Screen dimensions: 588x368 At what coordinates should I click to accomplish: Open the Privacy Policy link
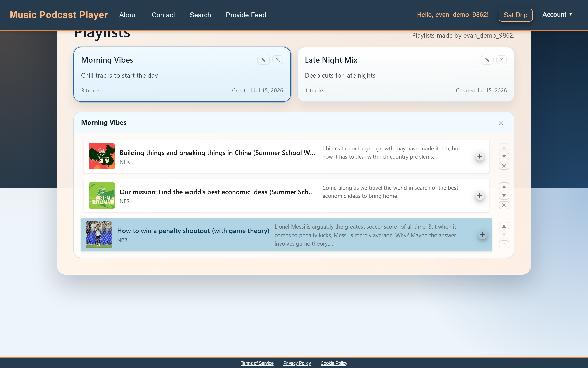coord(297,363)
